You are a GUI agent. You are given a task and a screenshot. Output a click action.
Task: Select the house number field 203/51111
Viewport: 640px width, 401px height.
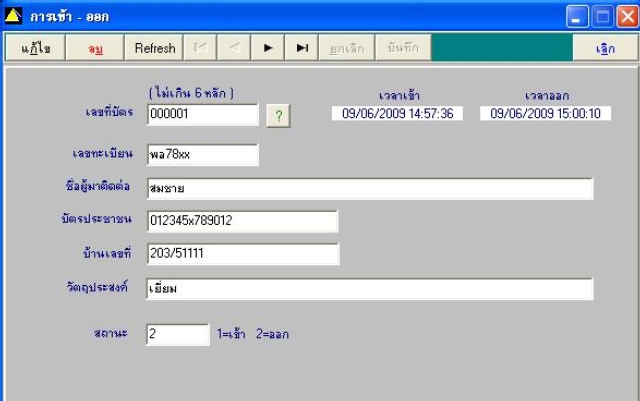point(243,254)
